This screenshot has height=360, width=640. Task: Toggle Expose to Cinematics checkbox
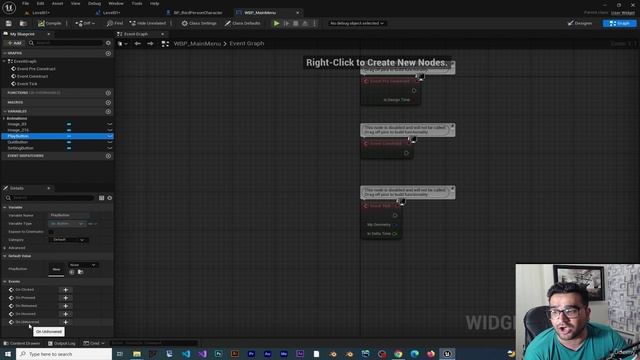click(51, 232)
